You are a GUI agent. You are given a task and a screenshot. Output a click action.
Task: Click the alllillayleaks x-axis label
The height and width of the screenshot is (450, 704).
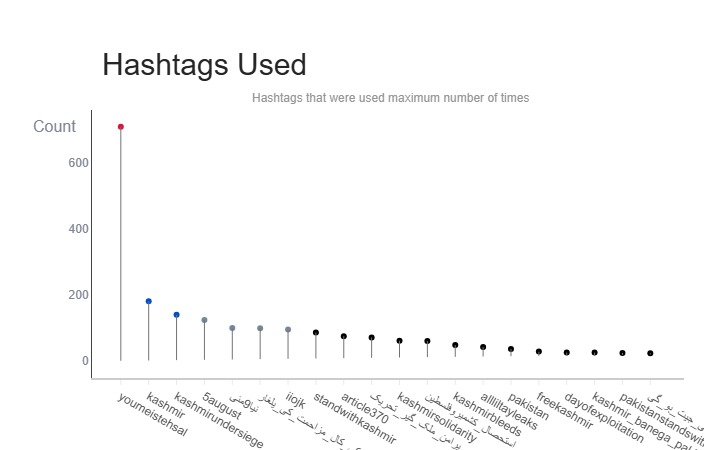pyautogui.click(x=508, y=412)
